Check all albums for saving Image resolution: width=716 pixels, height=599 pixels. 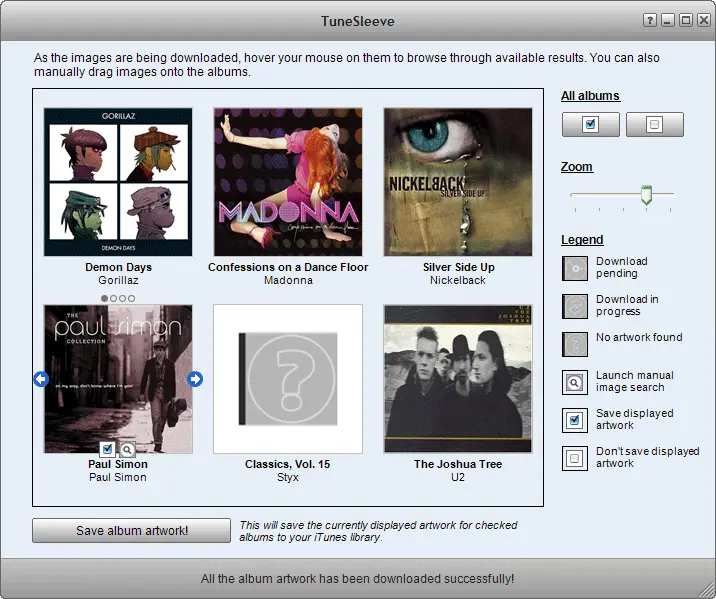pyautogui.click(x=590, y=125)
